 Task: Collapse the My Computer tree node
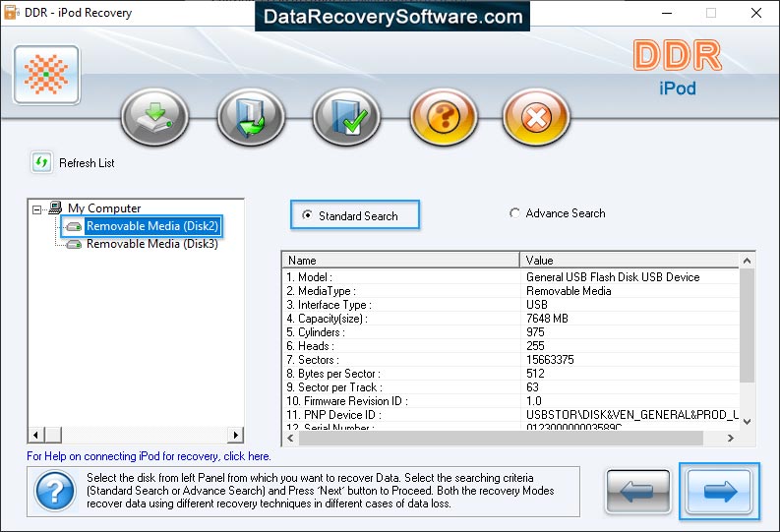tap(36, 209)
